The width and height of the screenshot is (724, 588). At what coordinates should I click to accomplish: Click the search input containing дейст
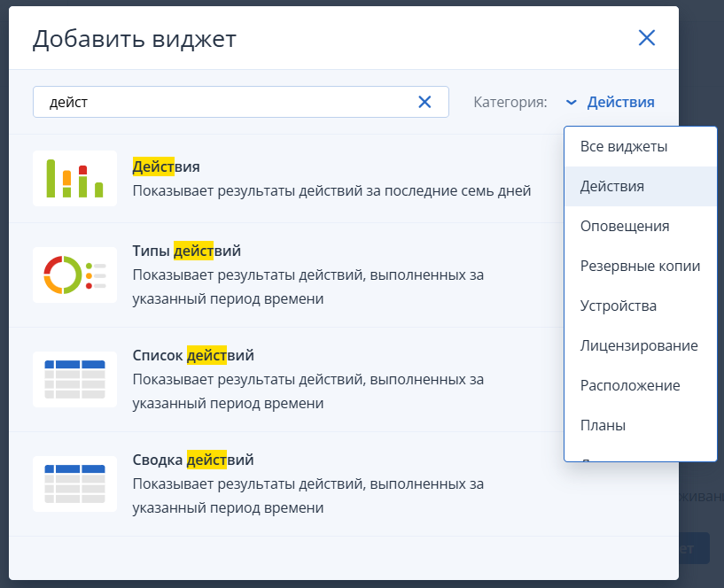click(240, 102)
